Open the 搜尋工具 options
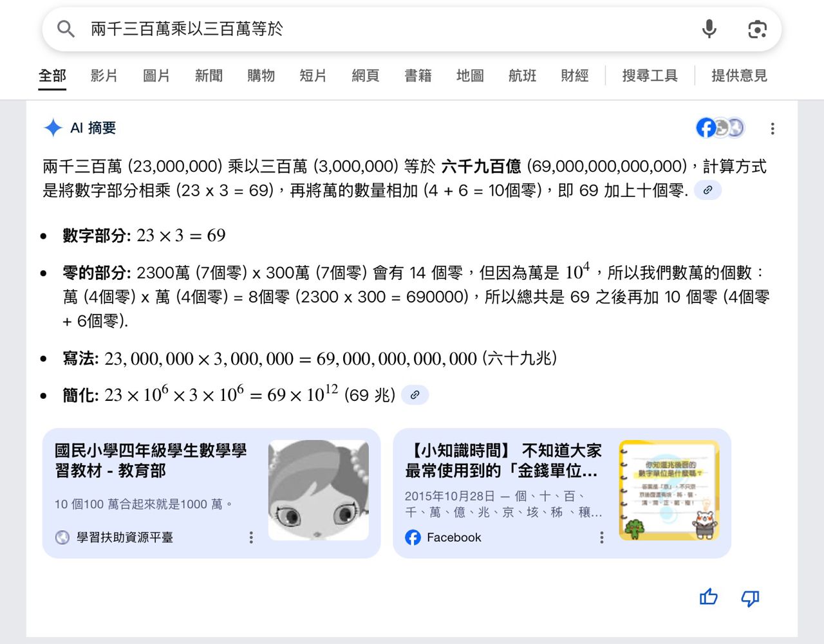The height and width of the screenshot is (644, 824). 650,76
